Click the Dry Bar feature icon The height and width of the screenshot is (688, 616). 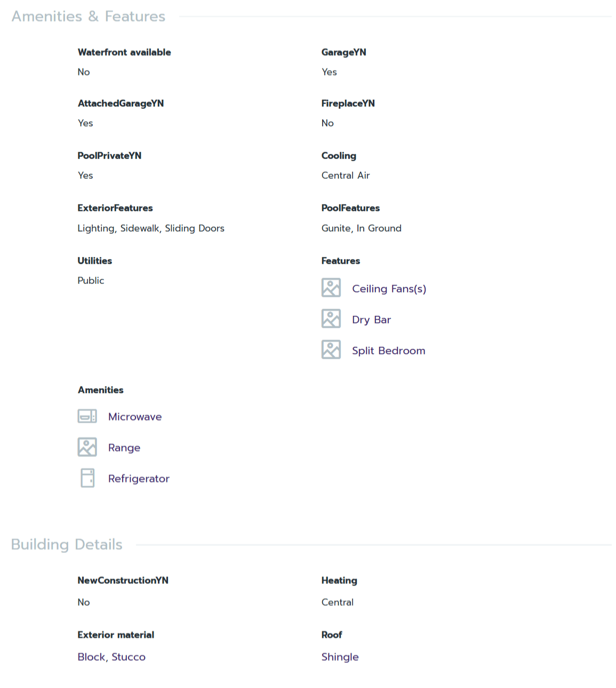[x=331, y=319]
